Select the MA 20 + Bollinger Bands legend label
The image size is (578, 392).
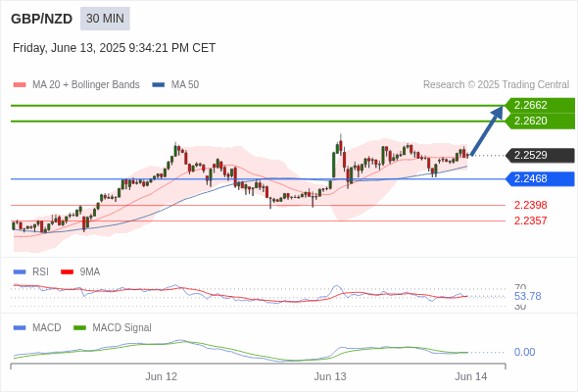(86, 85)
